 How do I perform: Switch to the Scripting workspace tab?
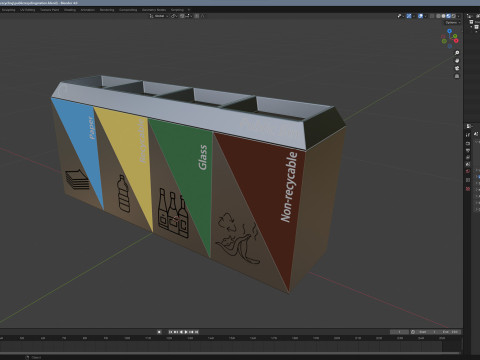click(177, 10)
